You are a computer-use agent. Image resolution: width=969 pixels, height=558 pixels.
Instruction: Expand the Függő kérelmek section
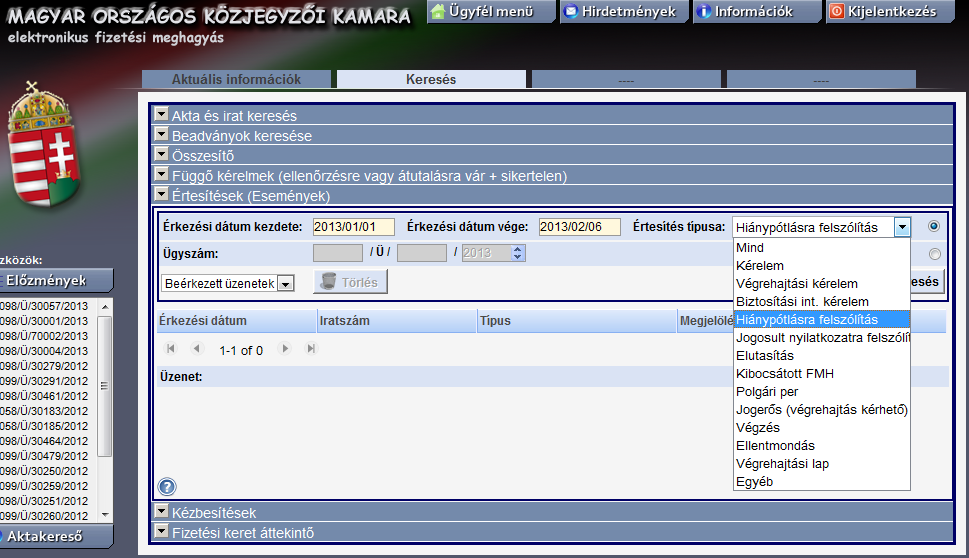point(161,174)
